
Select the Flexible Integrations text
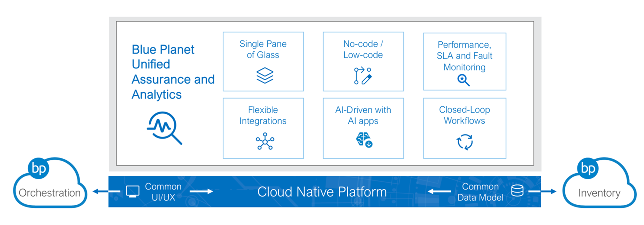pos(263,115)
